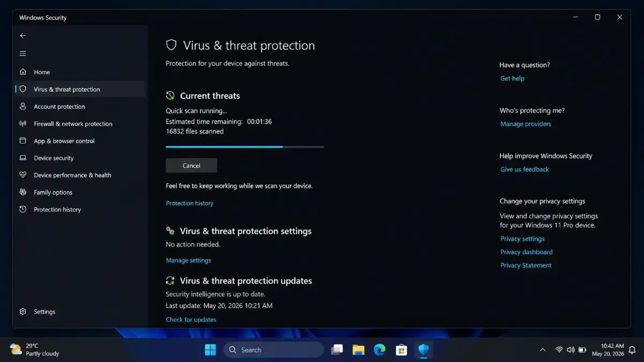Screen dimensions: 644x362
Task: Open Microsoft Store from the taskbar
Action: click(x=401, y=350)
